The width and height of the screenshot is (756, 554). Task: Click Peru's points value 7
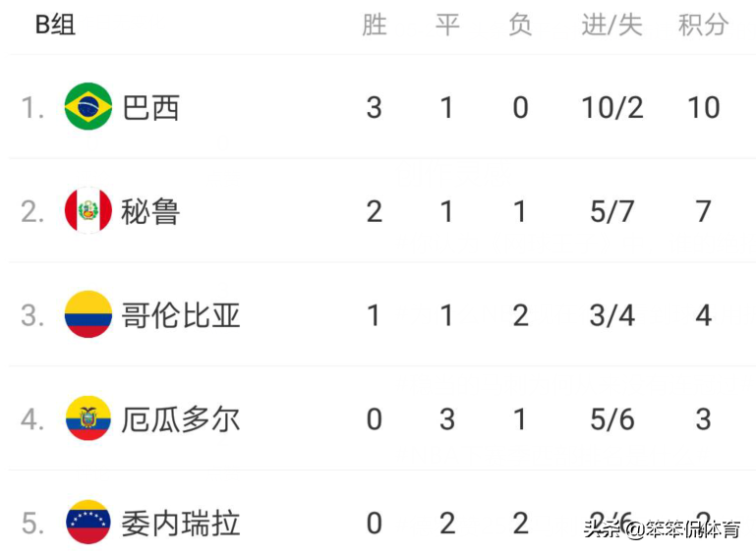704,211
